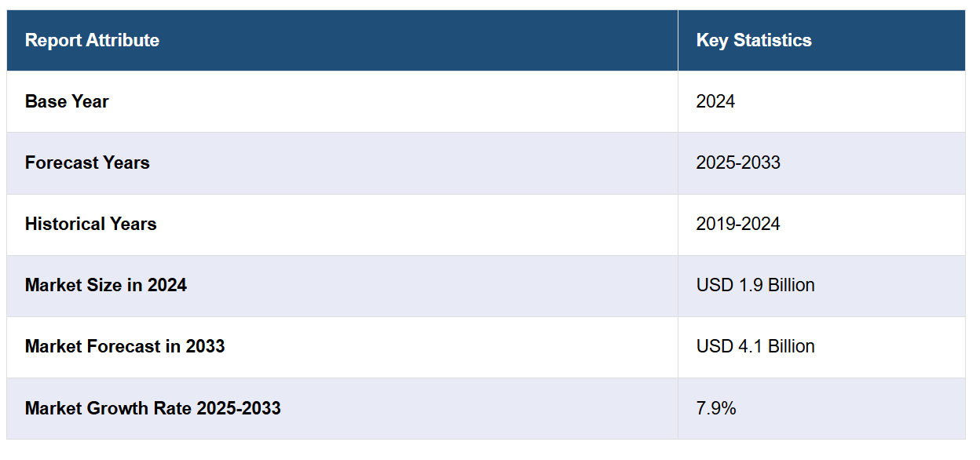Select the Market Forecast in 2033 label
The width and height of the screenshot is (980, 460).
125,346
